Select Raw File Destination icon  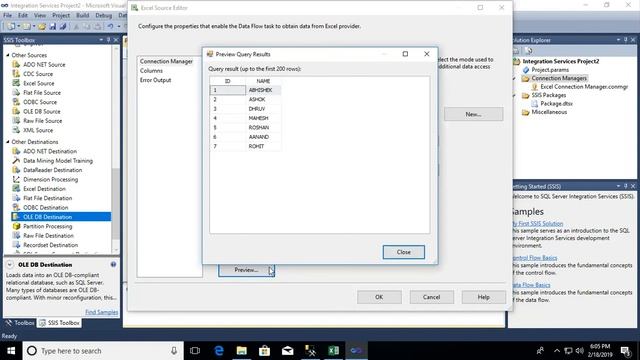coord(16,236)
